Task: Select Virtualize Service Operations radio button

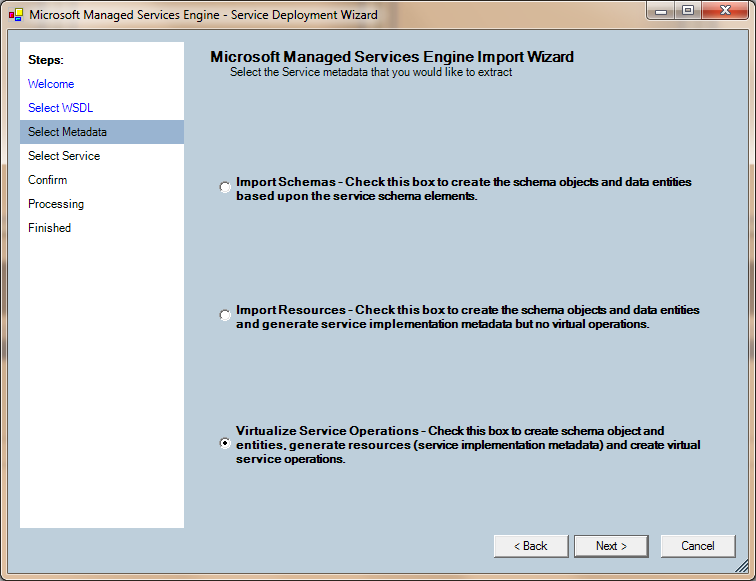Action: 225,443
